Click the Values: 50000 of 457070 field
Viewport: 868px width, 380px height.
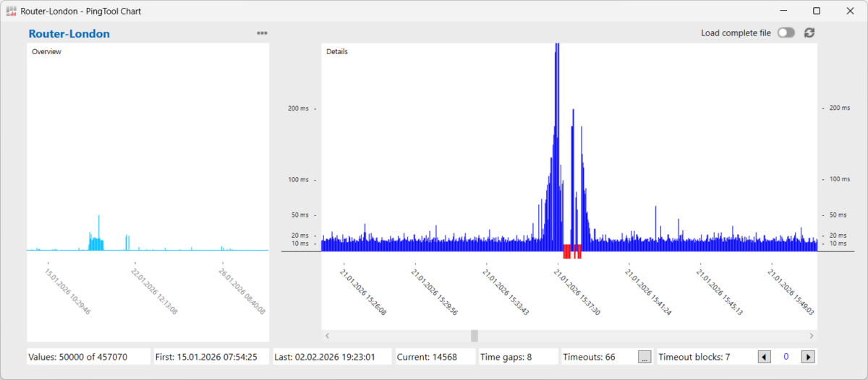coord(89,356)
